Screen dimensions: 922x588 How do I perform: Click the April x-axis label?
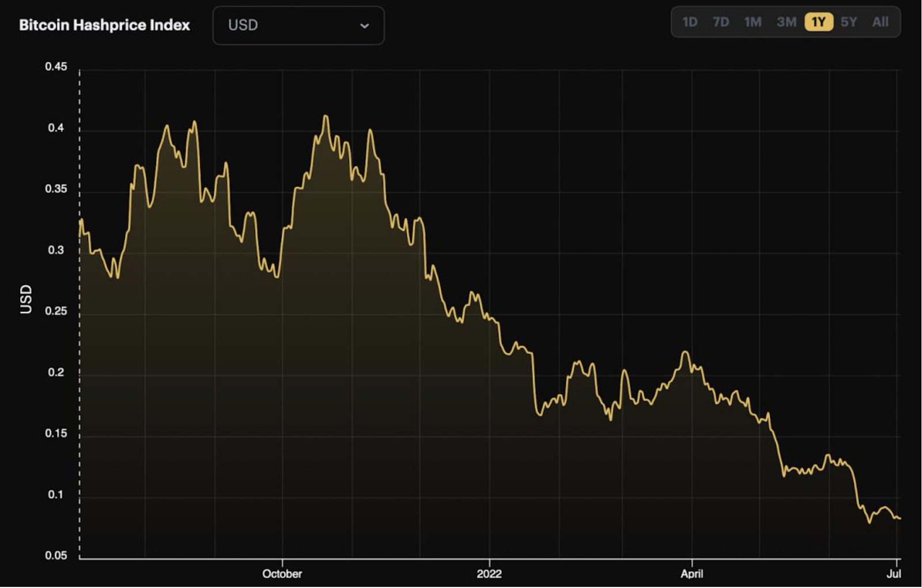pyautogui.click(x=691, y=574)
